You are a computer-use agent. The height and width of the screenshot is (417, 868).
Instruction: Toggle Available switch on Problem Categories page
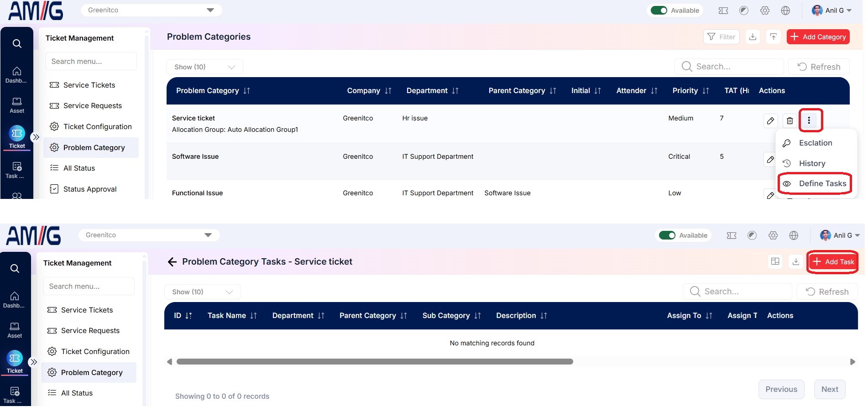click(x=659, y=10)
